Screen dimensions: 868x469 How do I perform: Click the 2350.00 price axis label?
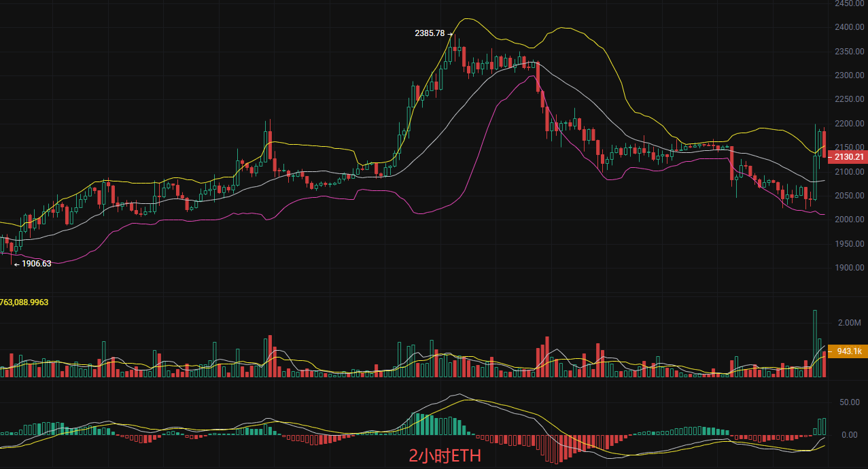[x=848, y=52]
